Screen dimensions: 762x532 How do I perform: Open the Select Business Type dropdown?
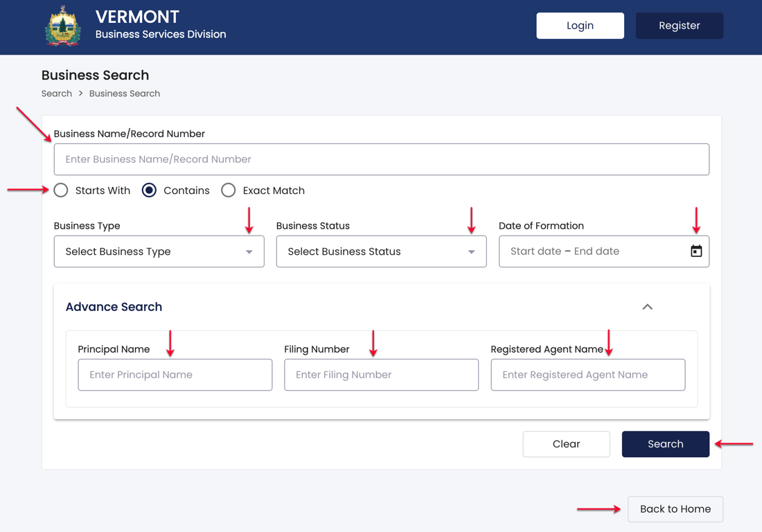(x=159, y=251)
